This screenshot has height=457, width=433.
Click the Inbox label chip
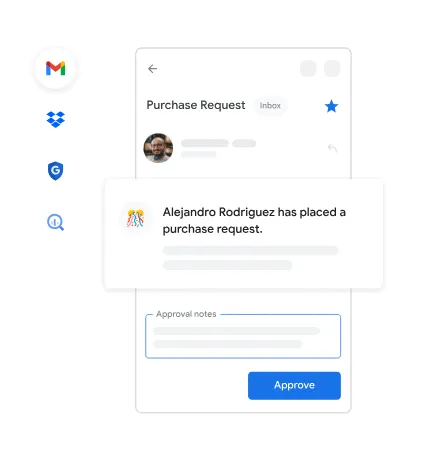tap(270, 106)
